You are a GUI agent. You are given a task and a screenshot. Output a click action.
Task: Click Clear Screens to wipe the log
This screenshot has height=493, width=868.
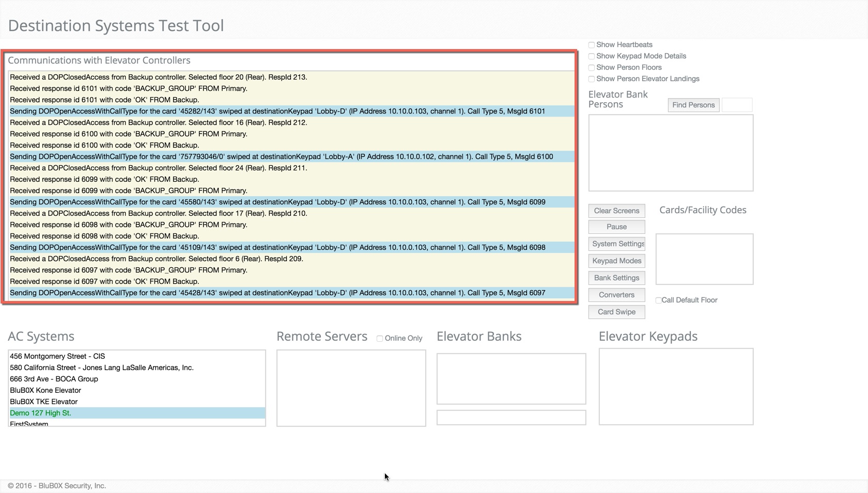coord(616,211)
